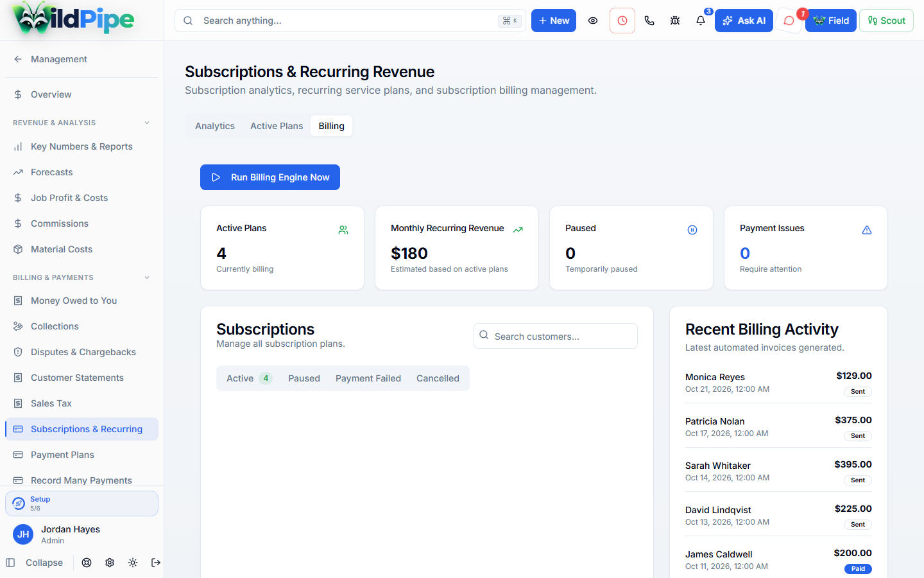Open notifications bell with badge 3

[701, 21]
